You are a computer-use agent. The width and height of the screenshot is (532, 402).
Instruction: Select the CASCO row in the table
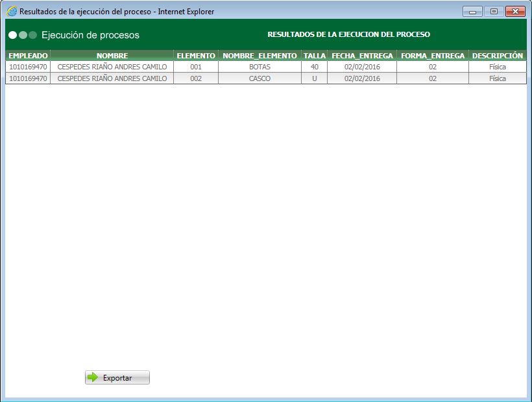[x=260, y=78]
